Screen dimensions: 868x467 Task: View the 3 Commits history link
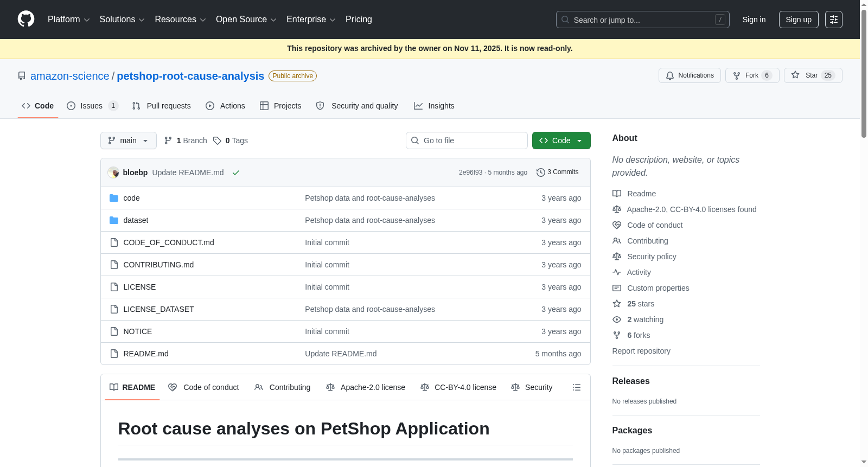[x=558, y=172]
